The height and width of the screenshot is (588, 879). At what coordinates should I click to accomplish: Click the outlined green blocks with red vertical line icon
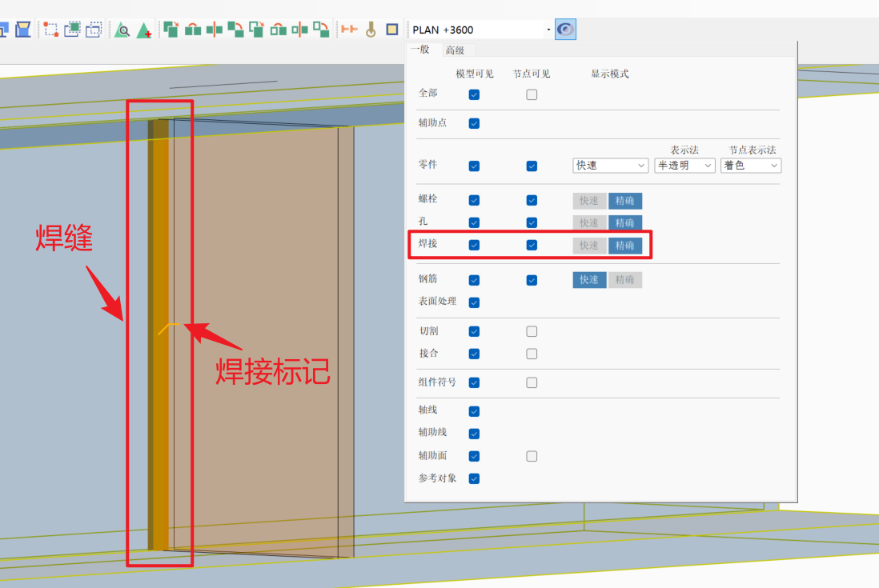click(x=300, y=29)
